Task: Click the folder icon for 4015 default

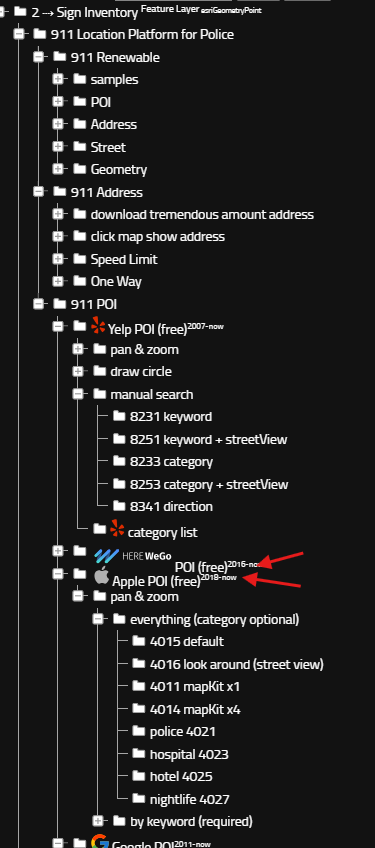Action: click(x=139, y=641)
